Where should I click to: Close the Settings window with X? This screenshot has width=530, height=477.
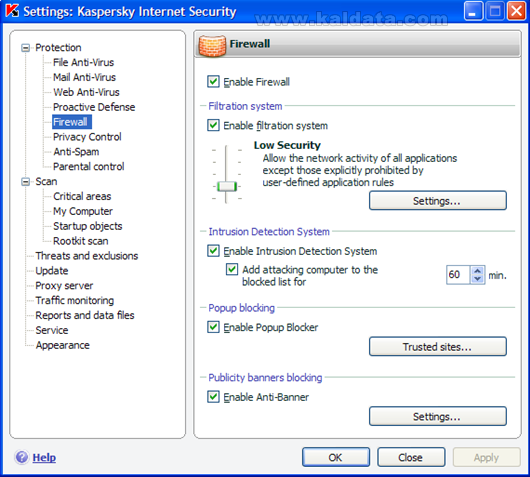[516, 11]
